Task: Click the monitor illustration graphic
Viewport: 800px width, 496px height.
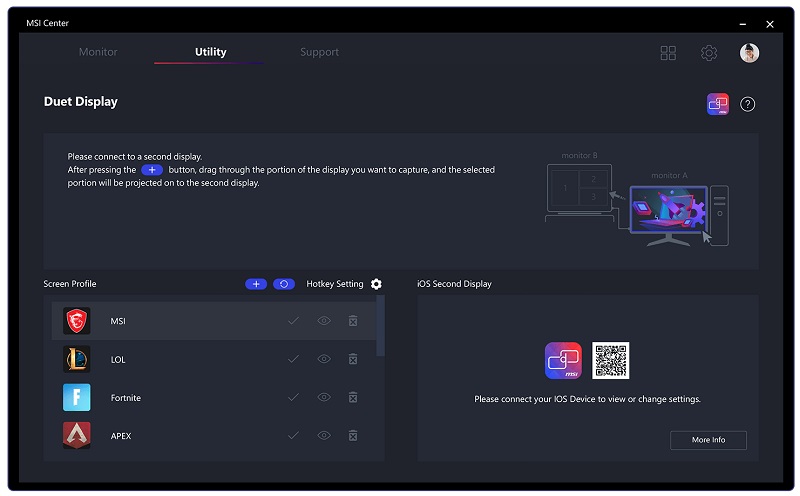Action: [637, 199]
